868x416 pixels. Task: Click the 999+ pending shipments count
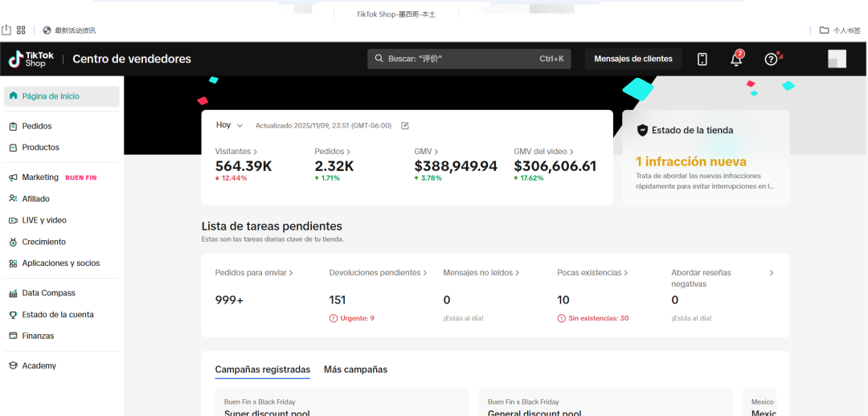point(229,300)
